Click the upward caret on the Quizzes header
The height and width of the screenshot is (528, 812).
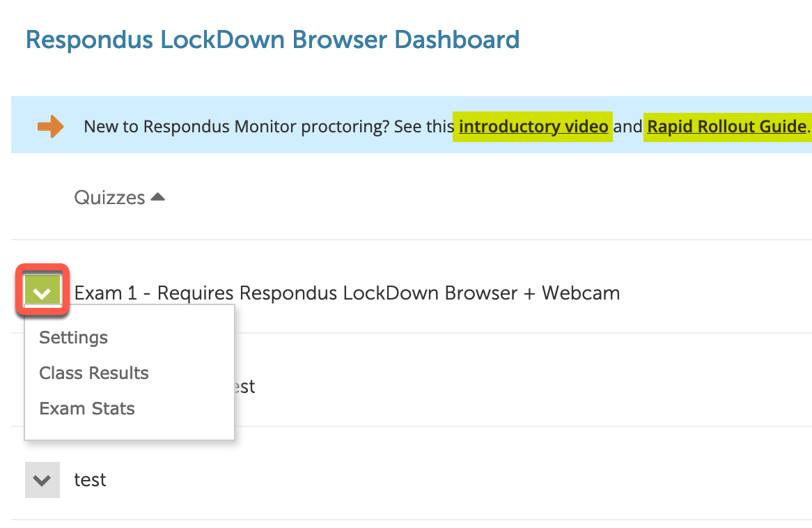click(x=157, y=196)
